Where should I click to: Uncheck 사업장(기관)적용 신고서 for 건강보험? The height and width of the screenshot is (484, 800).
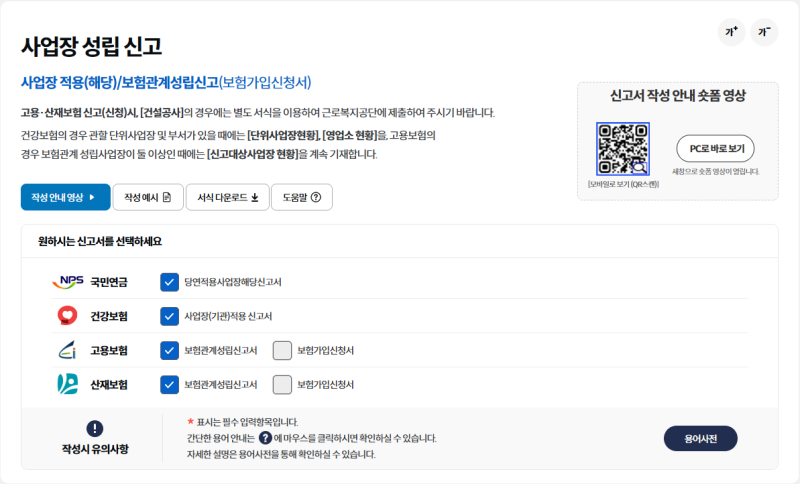[169, 316]
